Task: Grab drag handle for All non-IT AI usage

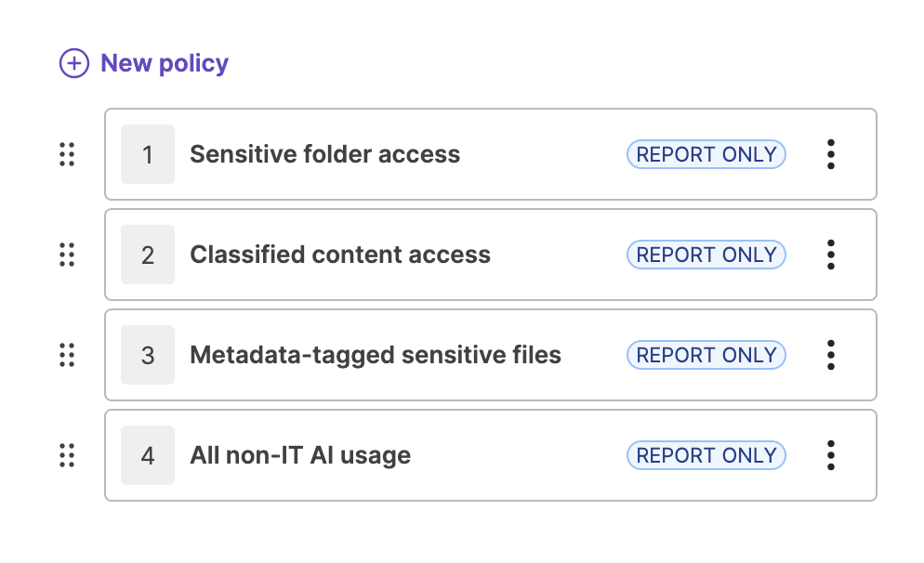Action: pos(66,455)
